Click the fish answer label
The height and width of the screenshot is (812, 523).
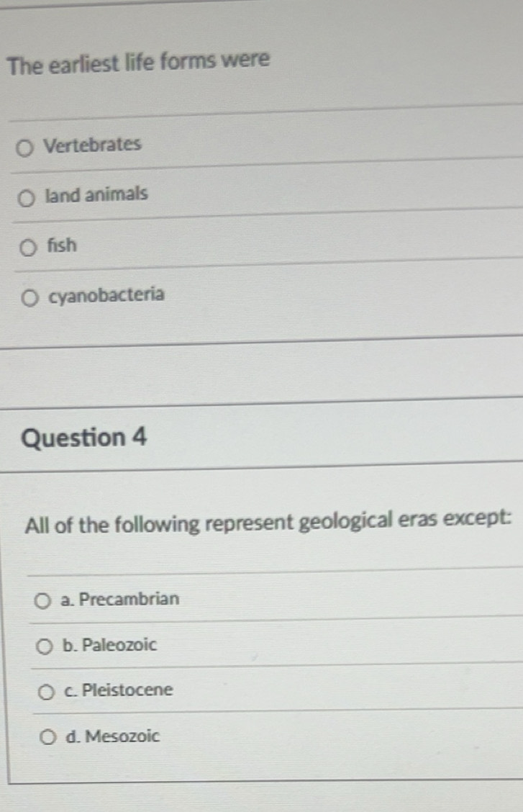click(x=60, y=245)
